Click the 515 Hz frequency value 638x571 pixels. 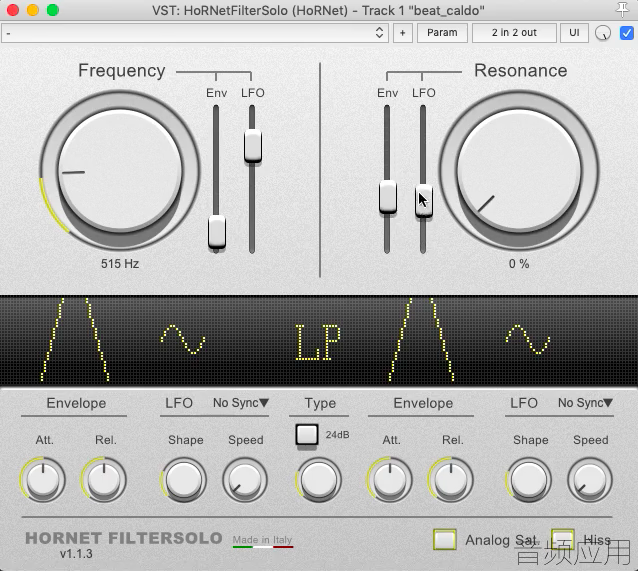[120, 264]
